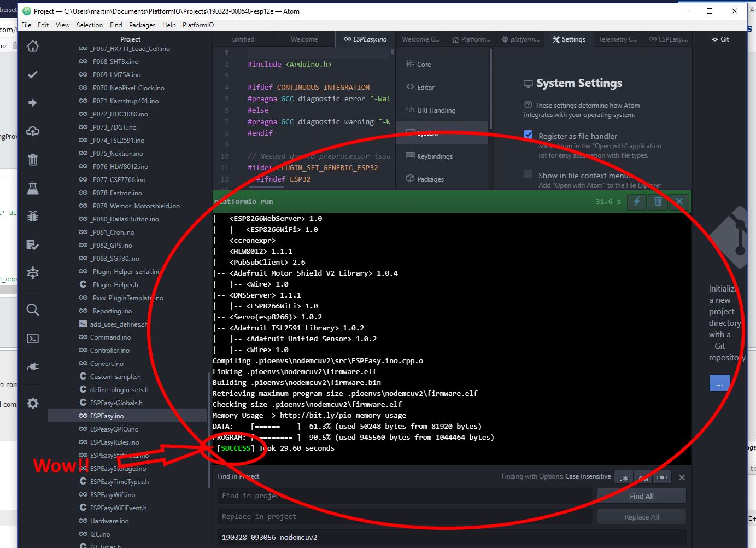Click the Upload right-arrow icon
This screenshot has height=548, width=756.
33,103
